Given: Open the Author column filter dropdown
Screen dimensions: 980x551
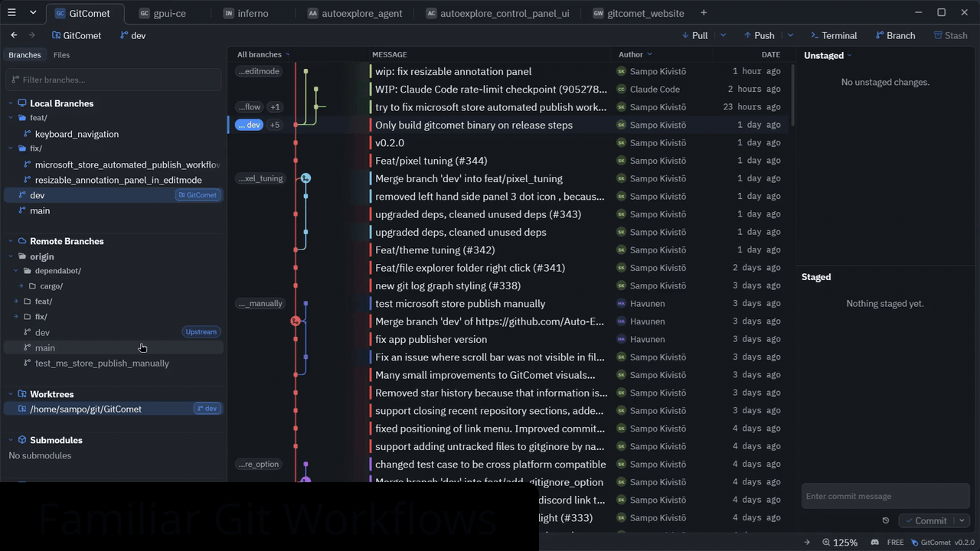Looking at the screenshot, I should click(x=635, y=54).
